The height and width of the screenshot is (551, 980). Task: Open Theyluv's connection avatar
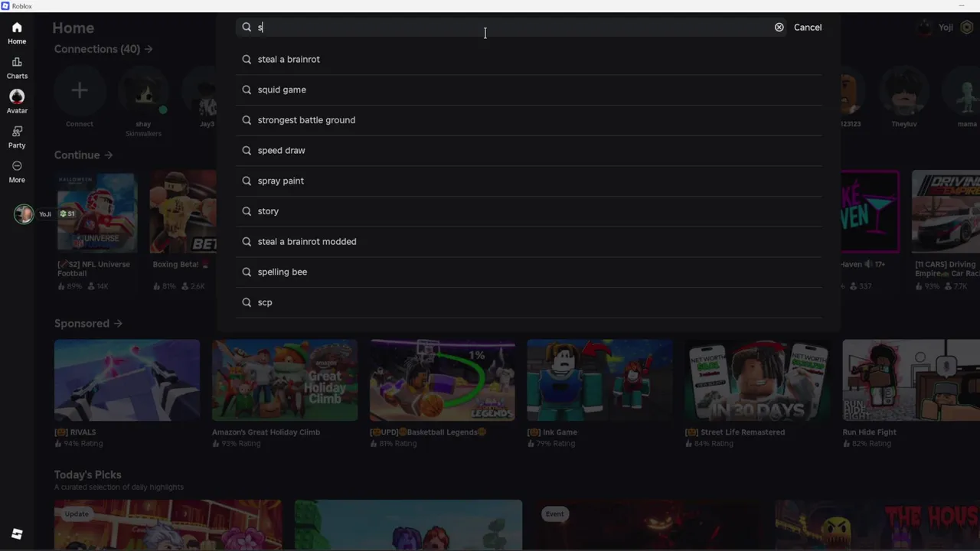pyautogui.click(x=904, y=91)
